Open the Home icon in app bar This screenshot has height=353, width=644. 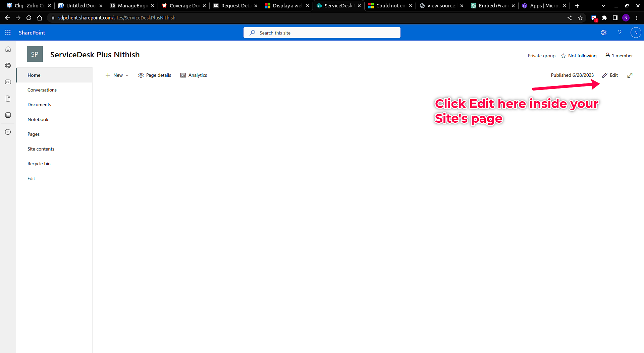[x=8, y=49]
